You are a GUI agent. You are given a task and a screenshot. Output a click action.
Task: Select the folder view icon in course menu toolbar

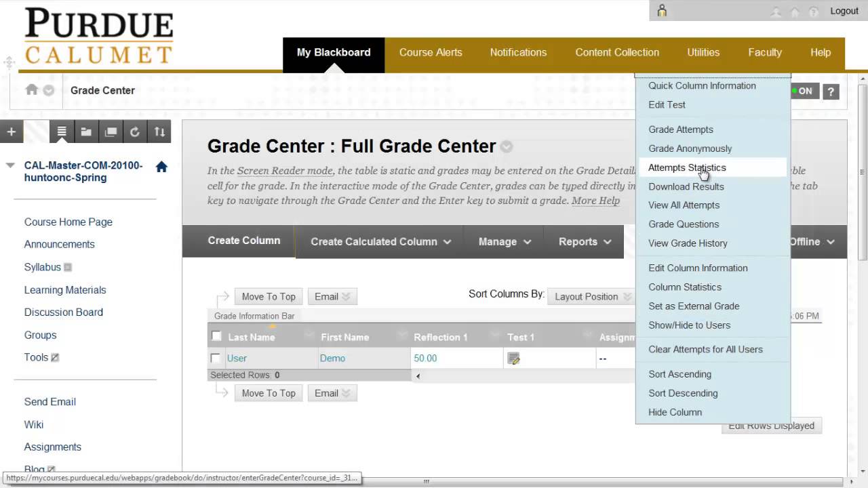pyautogui.click(x=86, y=131)
